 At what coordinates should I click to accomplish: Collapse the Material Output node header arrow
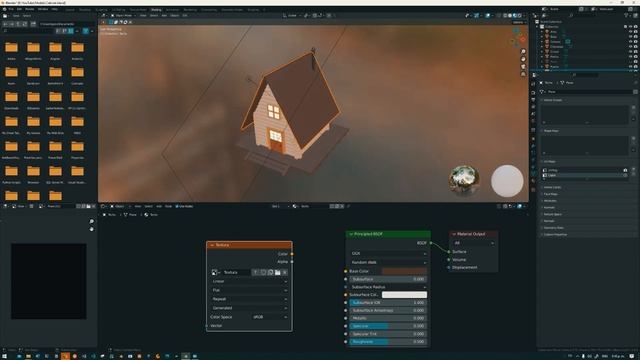tap(454, 234)
